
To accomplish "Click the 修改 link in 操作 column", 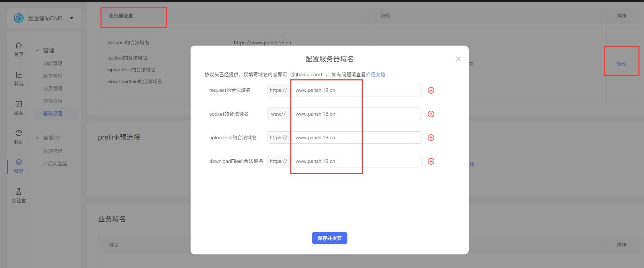I will click(x=621, y=64).
